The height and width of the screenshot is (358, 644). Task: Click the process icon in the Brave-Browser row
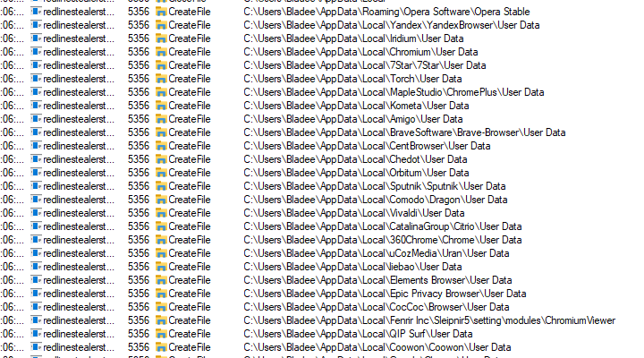pos(36,132)
